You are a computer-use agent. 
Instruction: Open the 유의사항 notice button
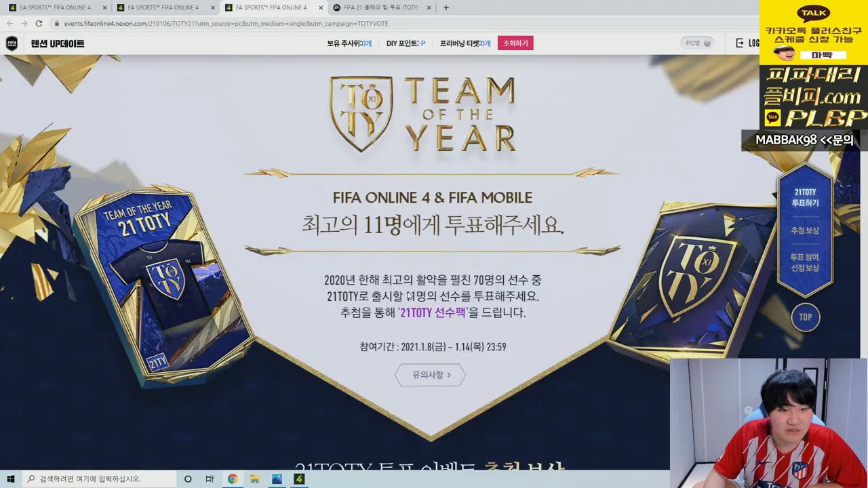point(430,375)
